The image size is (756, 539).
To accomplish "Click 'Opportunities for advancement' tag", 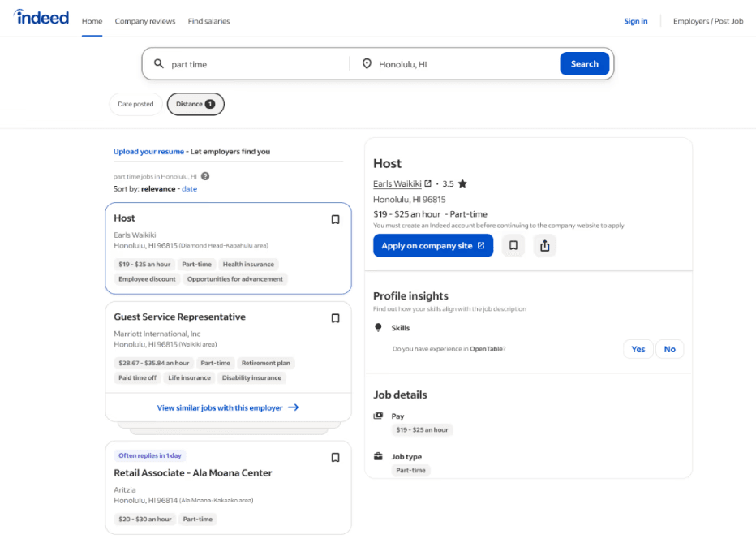I will point(234,279).
